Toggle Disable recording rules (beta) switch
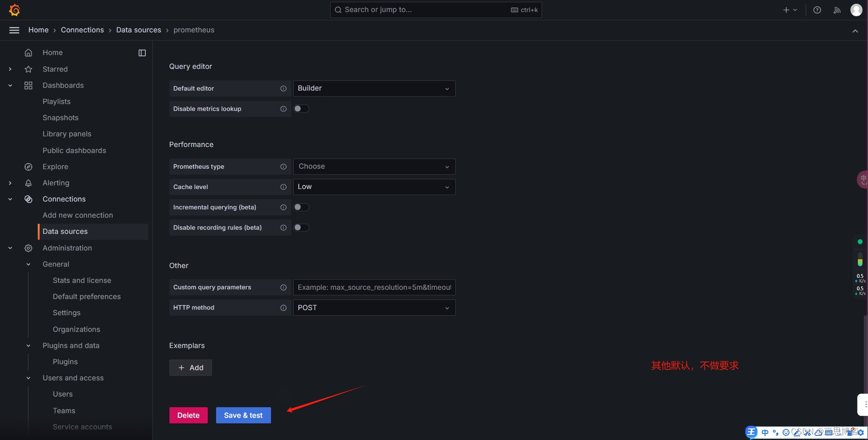Screen dimensions: 868x440 pos(301,227)
